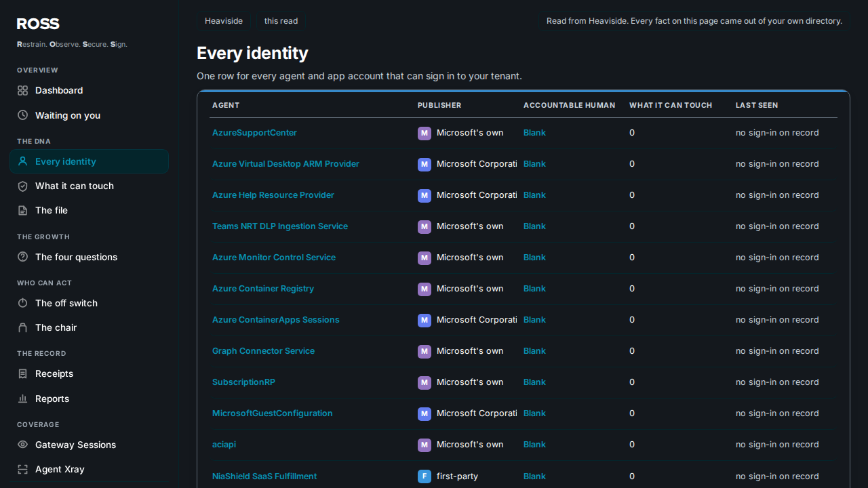Click publisher badge in Azure ContainerApps Sessions row
This screenshot has height=488, width=868.
click(425, 320)
